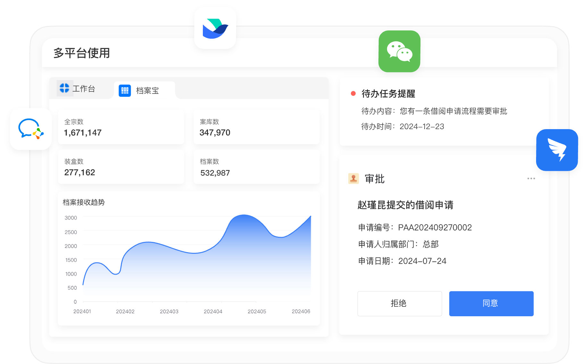Open the three-dot more menu in 审批

coord(531,178)
